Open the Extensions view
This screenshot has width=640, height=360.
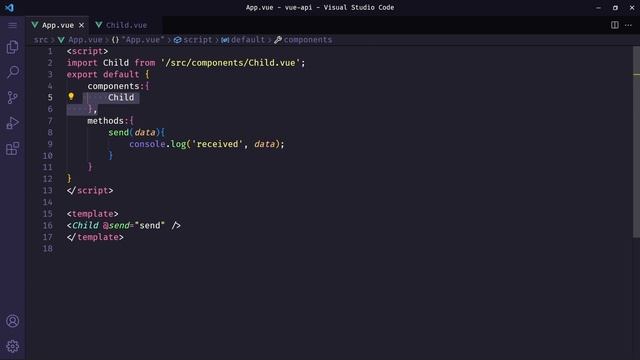[13, 149]
